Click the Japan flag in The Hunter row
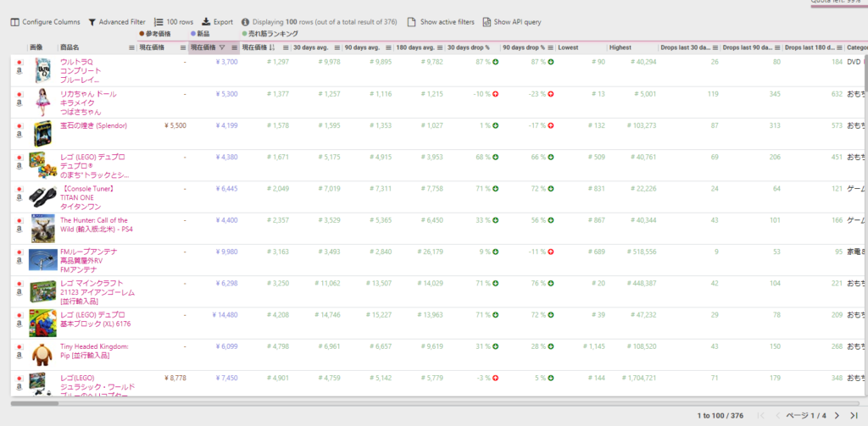The height and width of the screenshot is (426, 868). (19, 221)
